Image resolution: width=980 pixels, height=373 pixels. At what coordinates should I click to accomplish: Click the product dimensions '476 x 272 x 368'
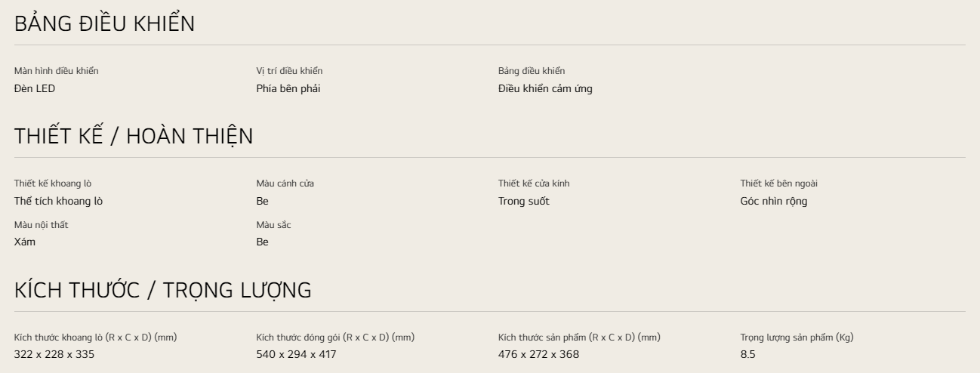tap(539, 354)
